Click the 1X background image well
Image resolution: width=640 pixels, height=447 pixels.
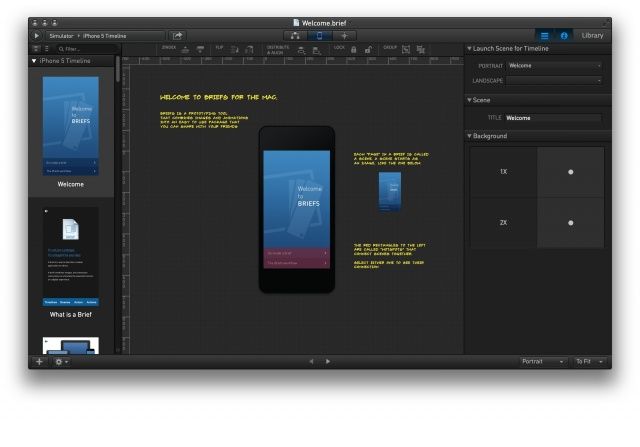[x=504, y=172]
